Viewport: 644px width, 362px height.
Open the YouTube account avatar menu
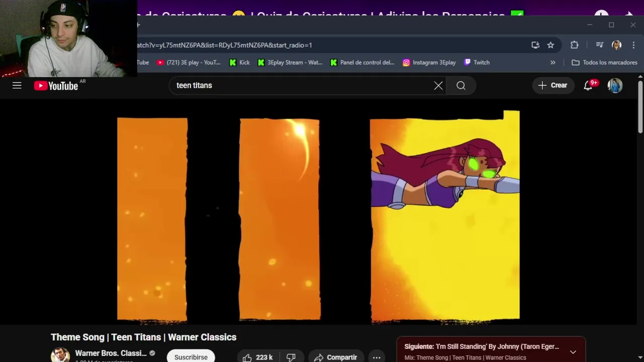coord(615,85)
